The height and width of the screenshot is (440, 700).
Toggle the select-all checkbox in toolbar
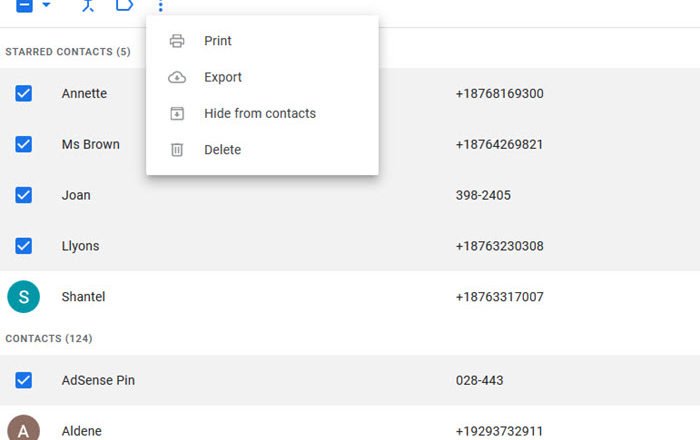point(24,5)
